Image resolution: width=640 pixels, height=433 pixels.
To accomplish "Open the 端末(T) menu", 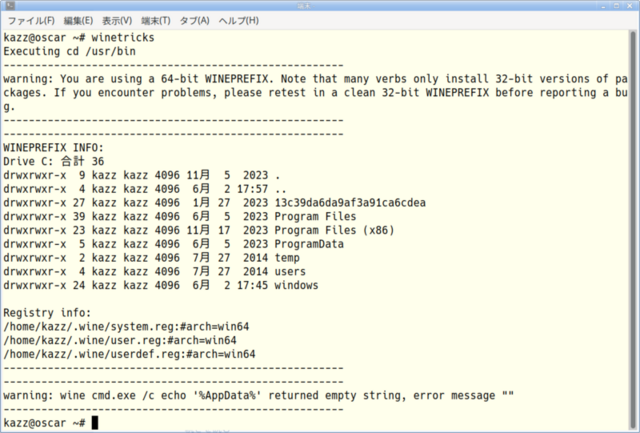I will (x=156, y=21).
